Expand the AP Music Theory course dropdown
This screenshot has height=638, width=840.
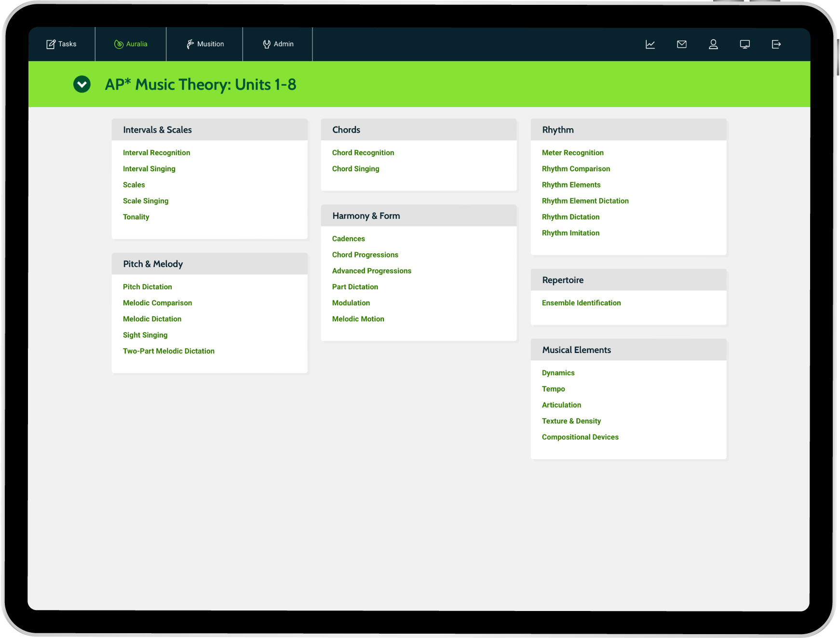[x=82, y=84]
